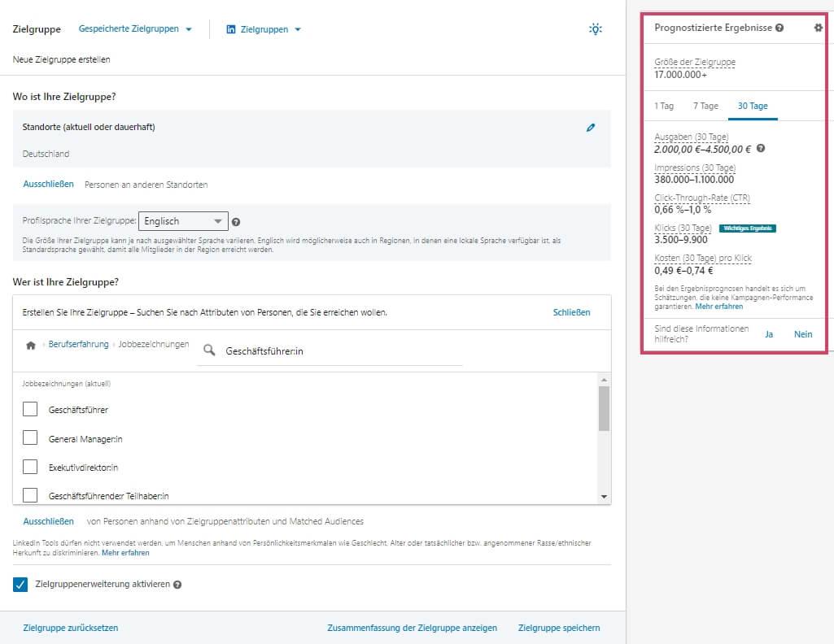Image resolution: width=834 pixels, height=644 pixels.
Task: Open Prognostizierte Ergebnisse settings gear
Action: coord(820,27)
